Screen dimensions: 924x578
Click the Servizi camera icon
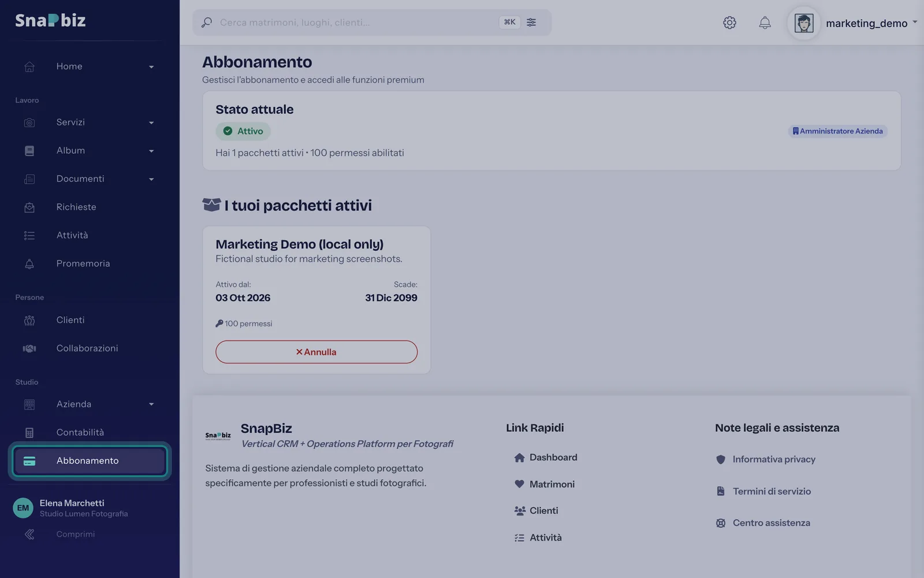pos(29,123)
